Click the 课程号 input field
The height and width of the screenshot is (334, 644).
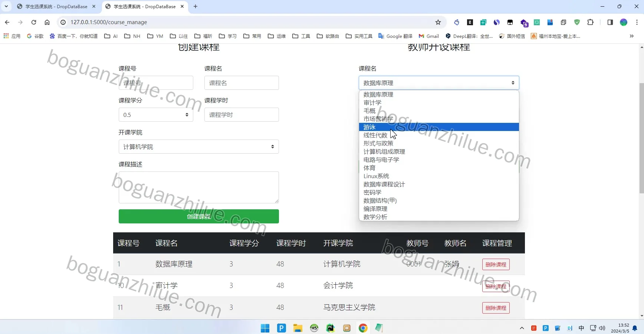coord(156,83)
